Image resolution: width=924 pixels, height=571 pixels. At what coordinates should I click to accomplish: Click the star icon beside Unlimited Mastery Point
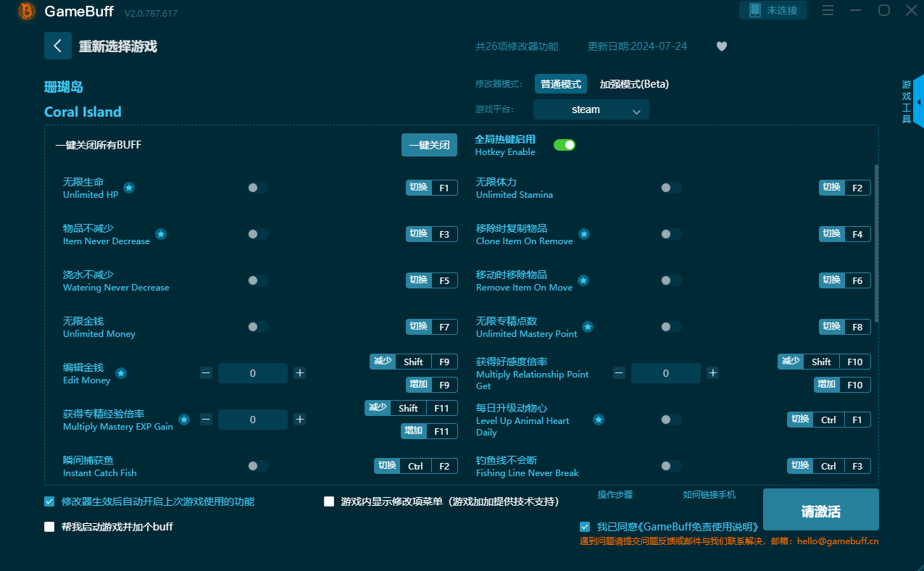[588, 327]
